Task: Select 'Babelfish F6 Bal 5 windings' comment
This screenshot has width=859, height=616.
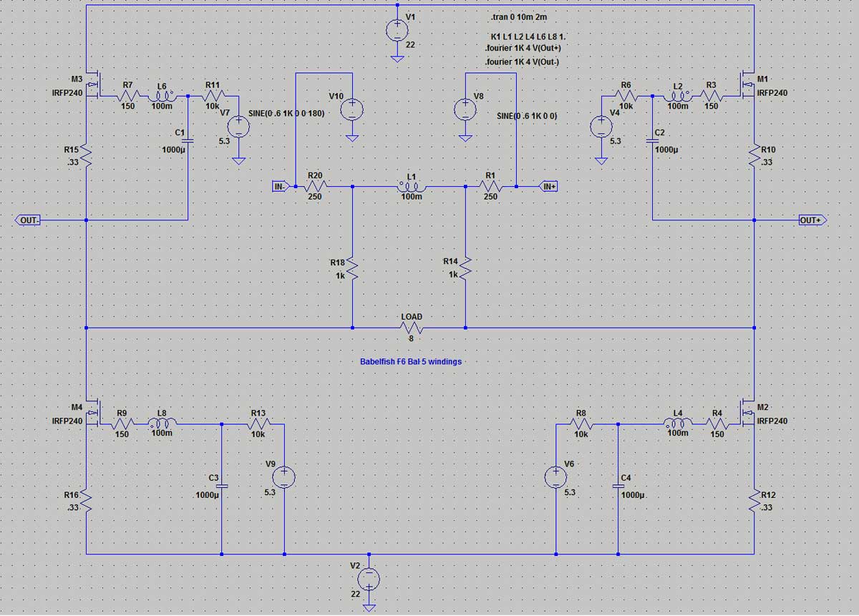Action: [411, 362]
